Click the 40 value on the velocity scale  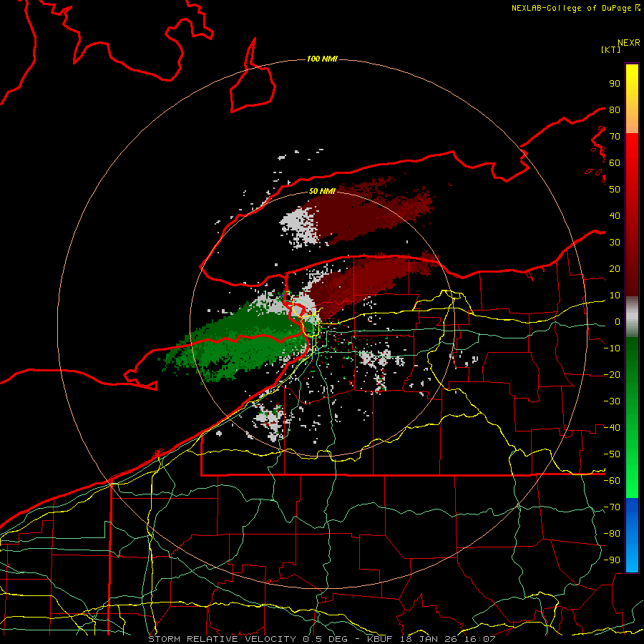(x=615, y=216)
